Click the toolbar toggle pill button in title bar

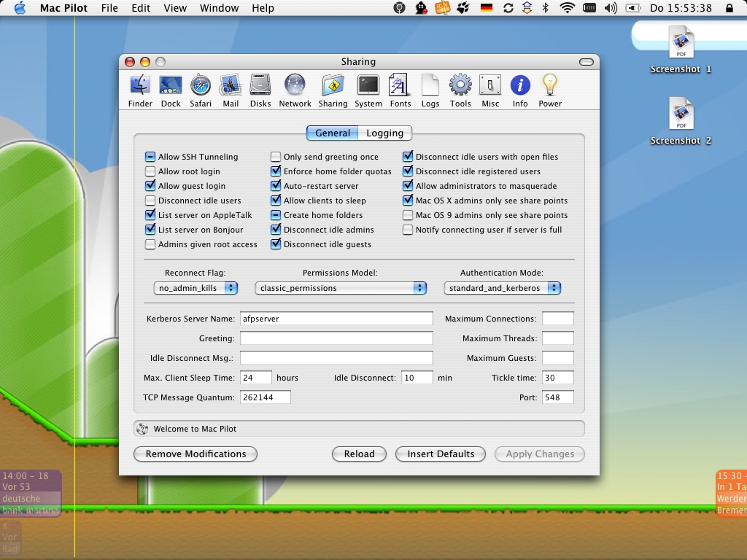(587, 62)
